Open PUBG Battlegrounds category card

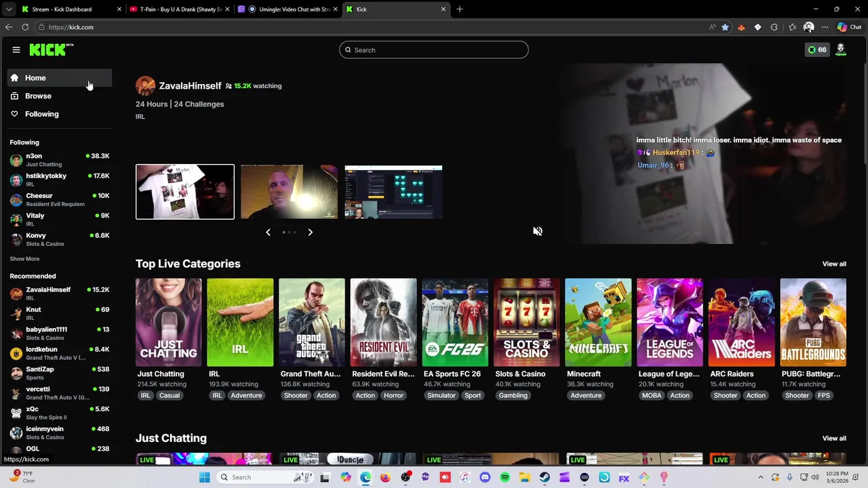(813, 323)
